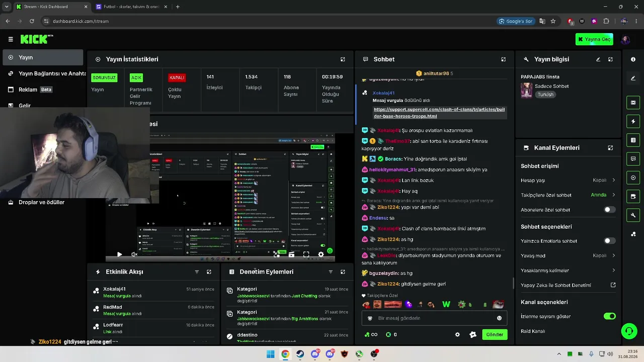Click Xokalaj41 in Etkinlik Akışı
Viewport: 644px width, 362px height.
(x=114, y=289)
